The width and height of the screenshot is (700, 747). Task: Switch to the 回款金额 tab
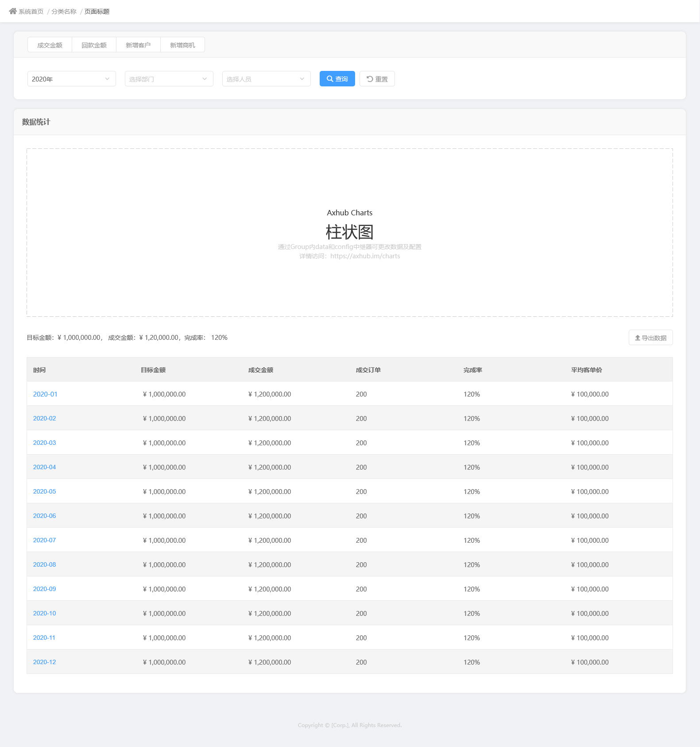(x=94, y=45)
